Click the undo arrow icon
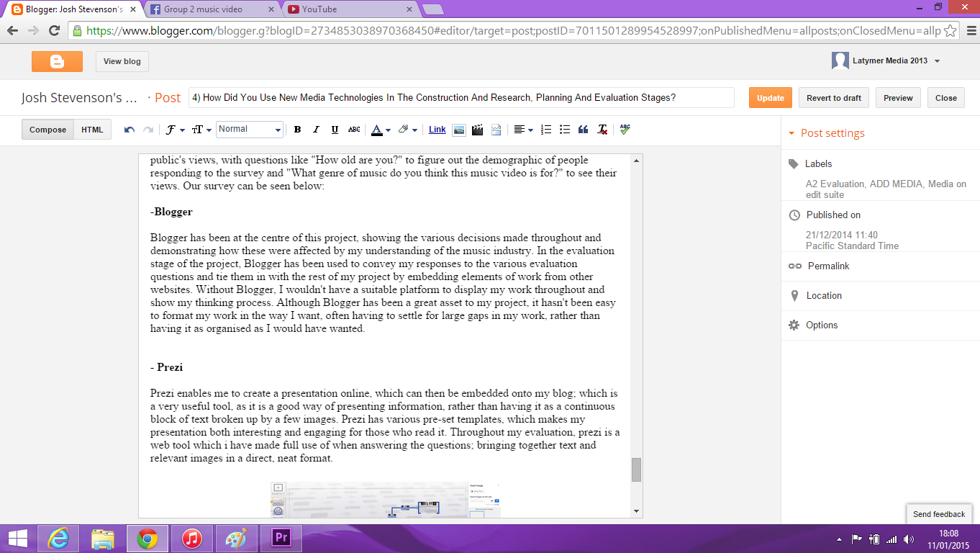The height and width of the screenshot is (553, 980). 130,130
